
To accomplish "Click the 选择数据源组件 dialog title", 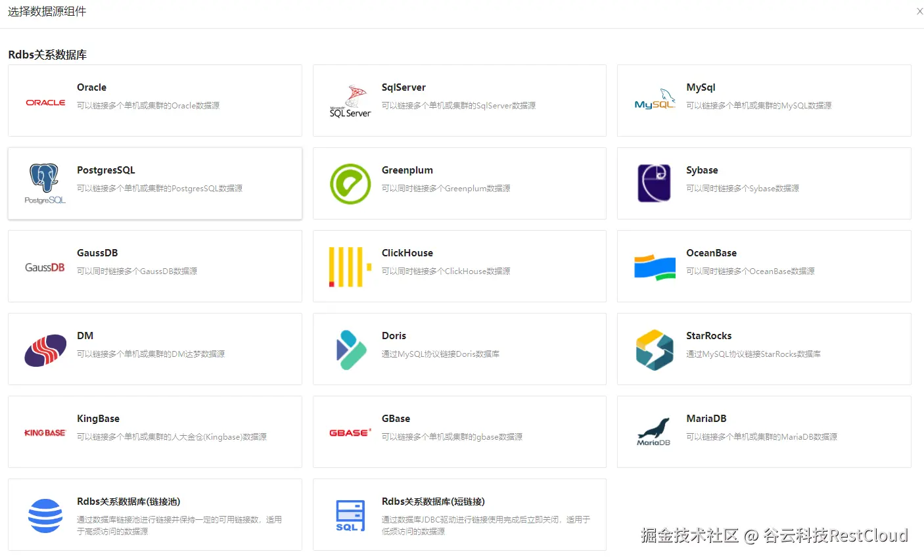I will pos(47,12).
